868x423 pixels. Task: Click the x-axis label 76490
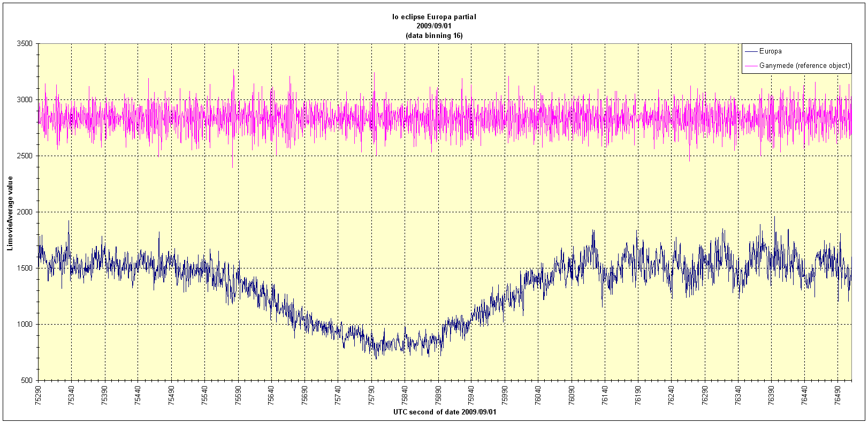click(x=838, y=395)
